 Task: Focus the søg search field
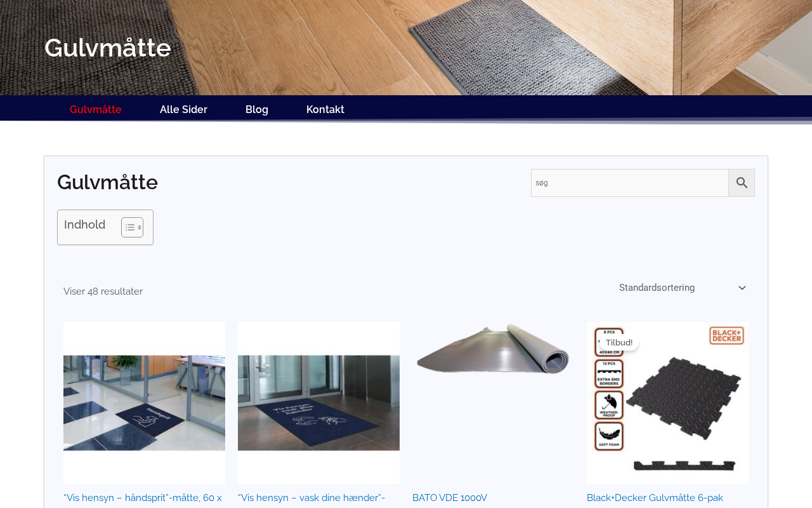point(630,183)
